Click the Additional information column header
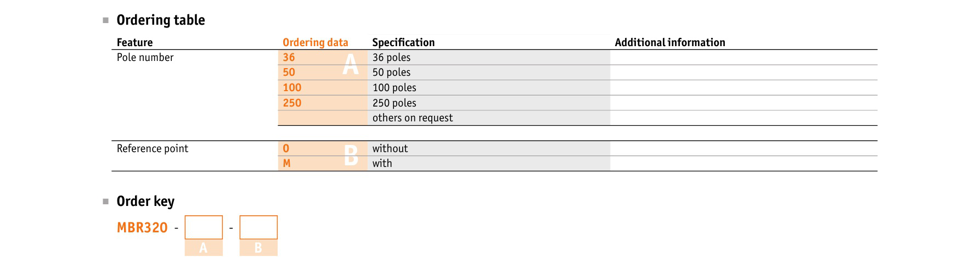980x268 pixels. tap(670, 42)
